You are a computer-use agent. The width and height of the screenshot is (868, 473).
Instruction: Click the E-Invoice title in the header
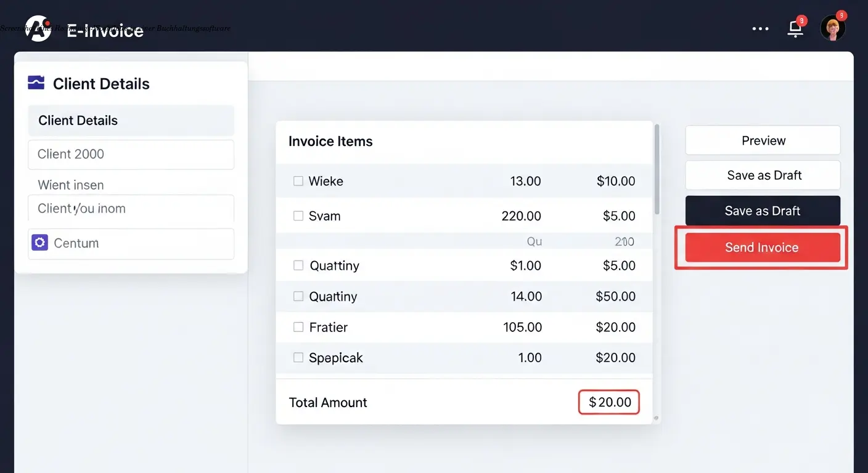(105, 29)
